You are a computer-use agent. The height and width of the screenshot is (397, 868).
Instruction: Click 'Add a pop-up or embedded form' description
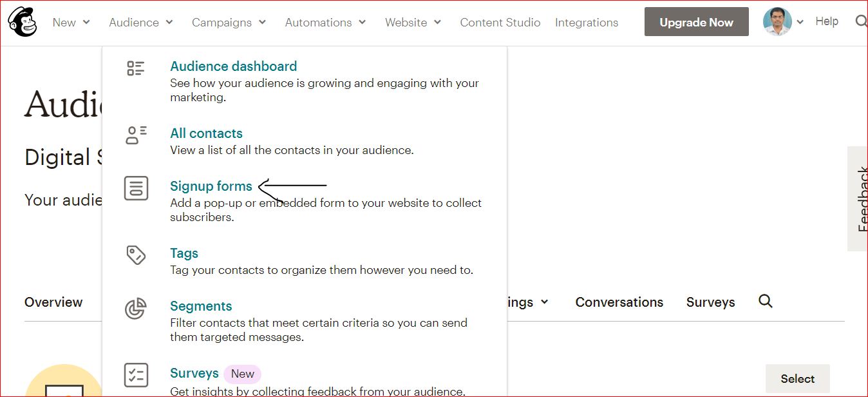[326, 210]
